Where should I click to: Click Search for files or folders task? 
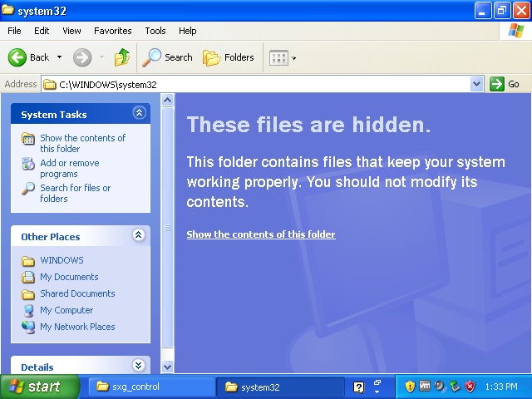(x=76, y=193)
